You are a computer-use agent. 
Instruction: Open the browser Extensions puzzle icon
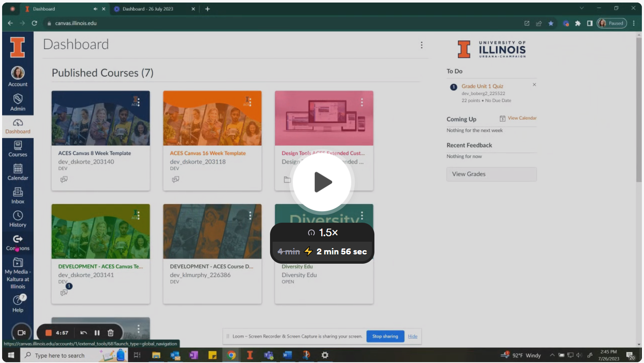578,23
